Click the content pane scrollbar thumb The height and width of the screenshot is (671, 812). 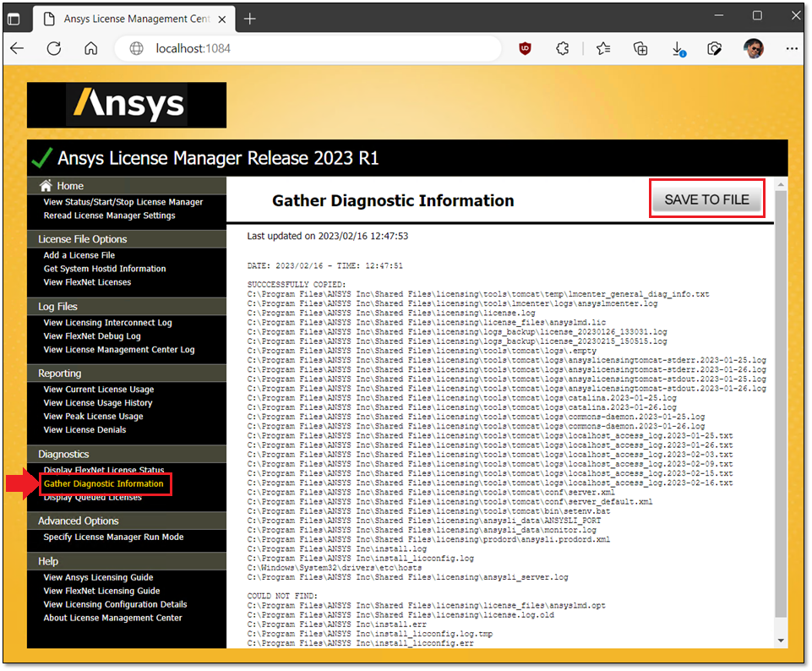tap(781, 404)
